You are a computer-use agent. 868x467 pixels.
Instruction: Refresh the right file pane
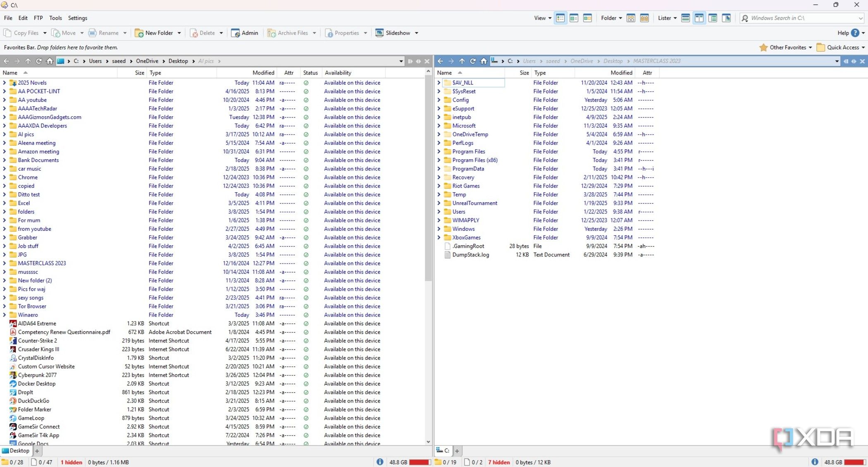tap(472, 61)
